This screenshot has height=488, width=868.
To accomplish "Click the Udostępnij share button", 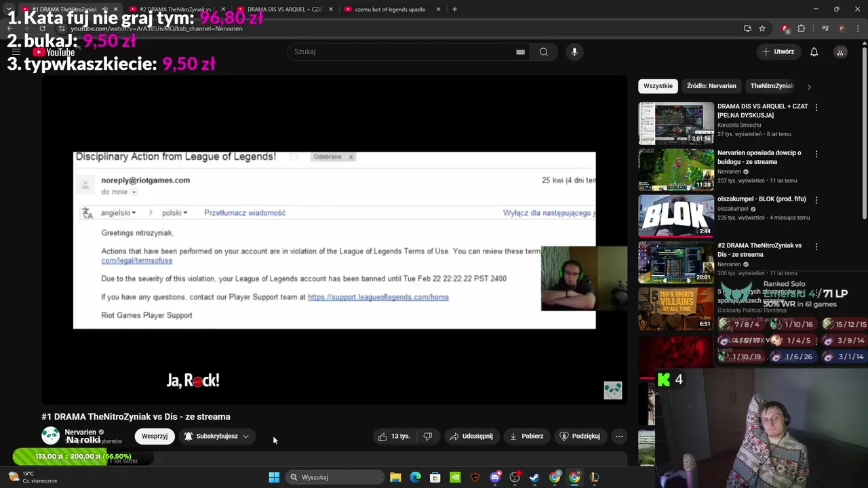I will tap(471, 436).
